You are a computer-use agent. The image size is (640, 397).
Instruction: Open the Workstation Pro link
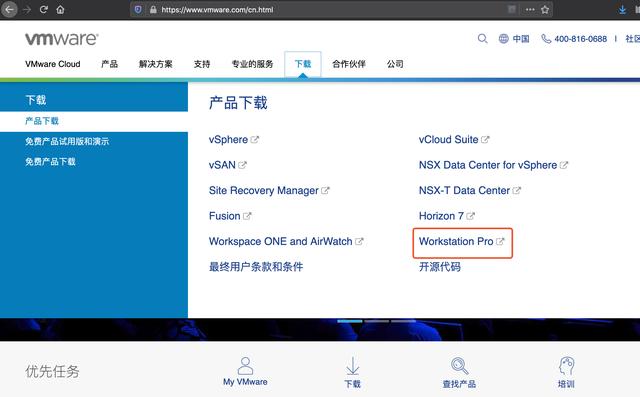pos(456,242)
